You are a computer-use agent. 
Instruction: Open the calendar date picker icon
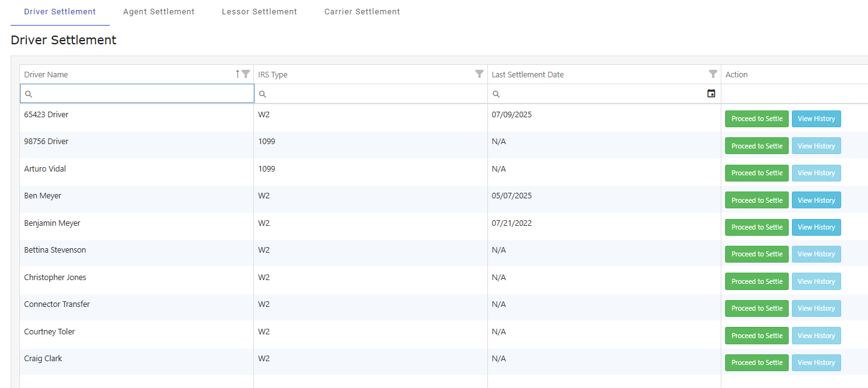coord(711,94)
